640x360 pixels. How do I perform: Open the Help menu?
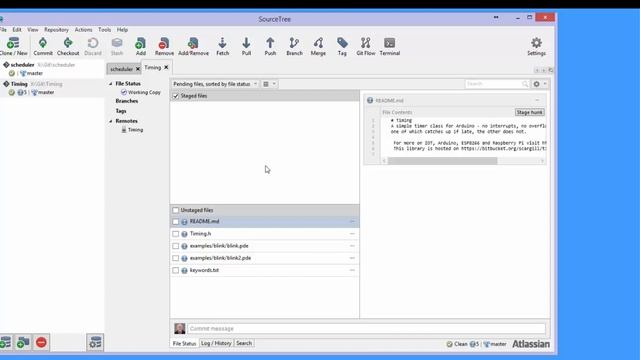pyautogui.click(x=122, y=30)
